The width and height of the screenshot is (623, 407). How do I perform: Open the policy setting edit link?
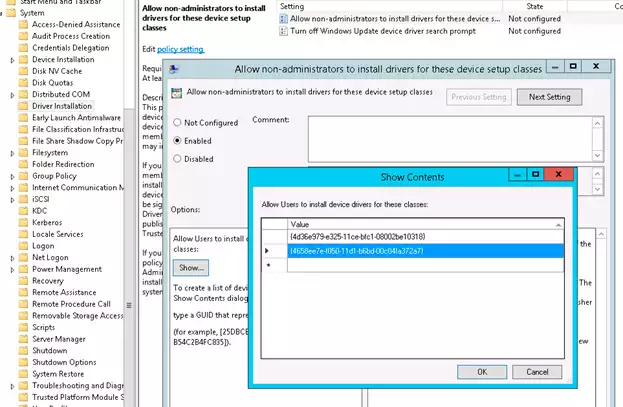(181, 49)
